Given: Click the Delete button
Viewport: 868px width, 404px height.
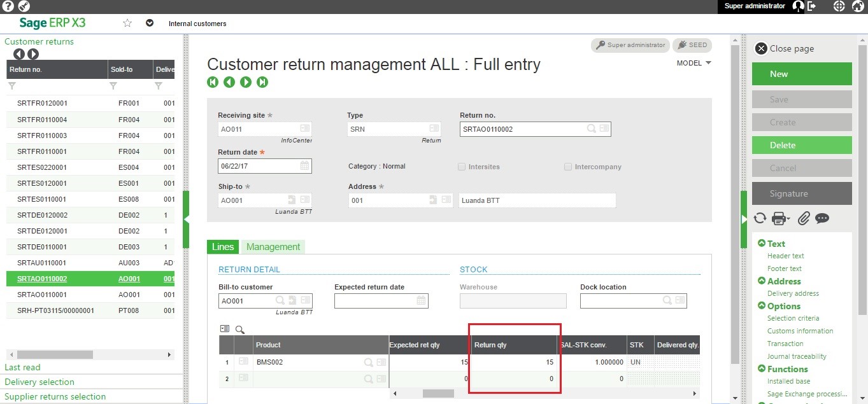Looking at the screenshot, I should [802, 145].
